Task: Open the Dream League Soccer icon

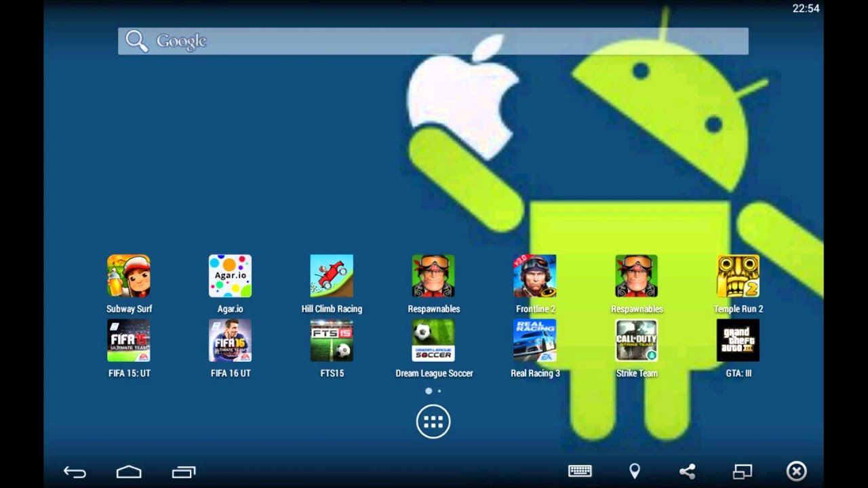Action: click(x=433, y=340)
